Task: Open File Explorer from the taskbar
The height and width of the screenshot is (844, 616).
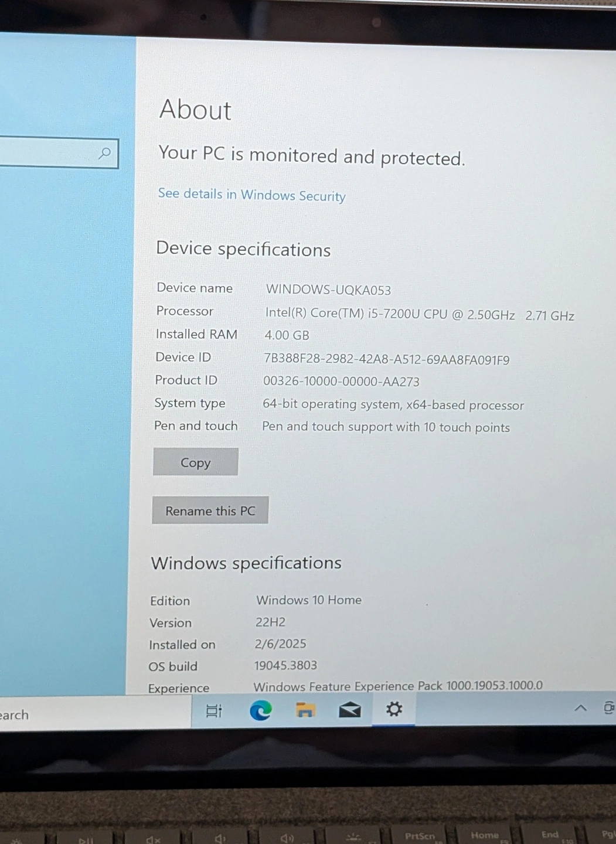Action: coord(305,710)
